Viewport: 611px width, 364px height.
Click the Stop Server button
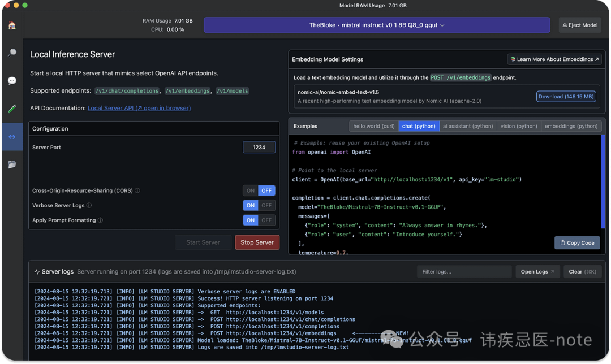pyautogui.click(x=257, y=242)
